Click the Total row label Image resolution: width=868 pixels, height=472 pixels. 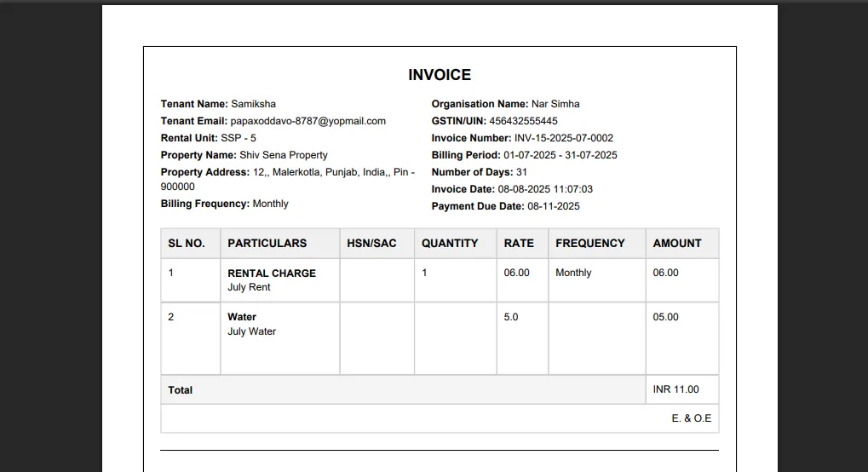pyautogui.click(x=180, y=390)
